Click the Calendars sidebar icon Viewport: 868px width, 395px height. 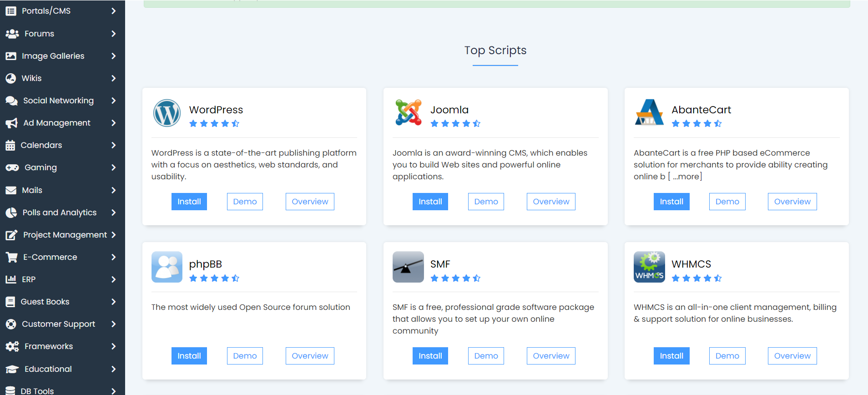point(10,145)
